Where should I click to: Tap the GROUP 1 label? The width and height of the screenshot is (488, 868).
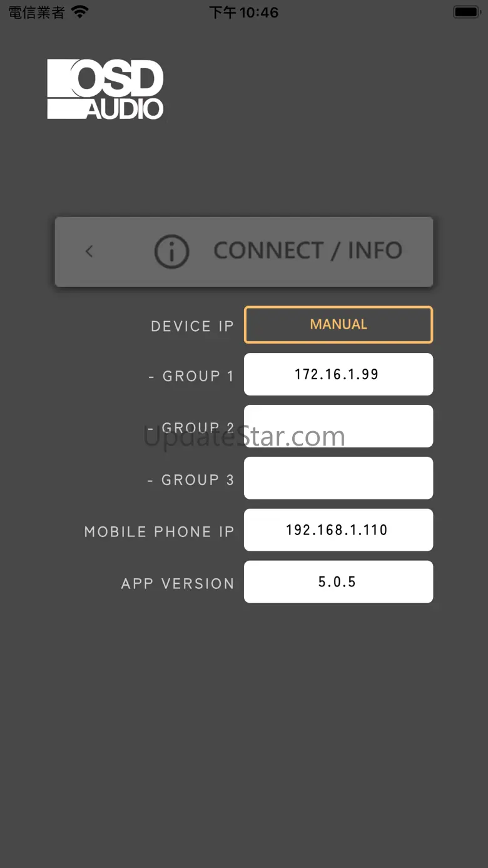(x=191, y=376)
